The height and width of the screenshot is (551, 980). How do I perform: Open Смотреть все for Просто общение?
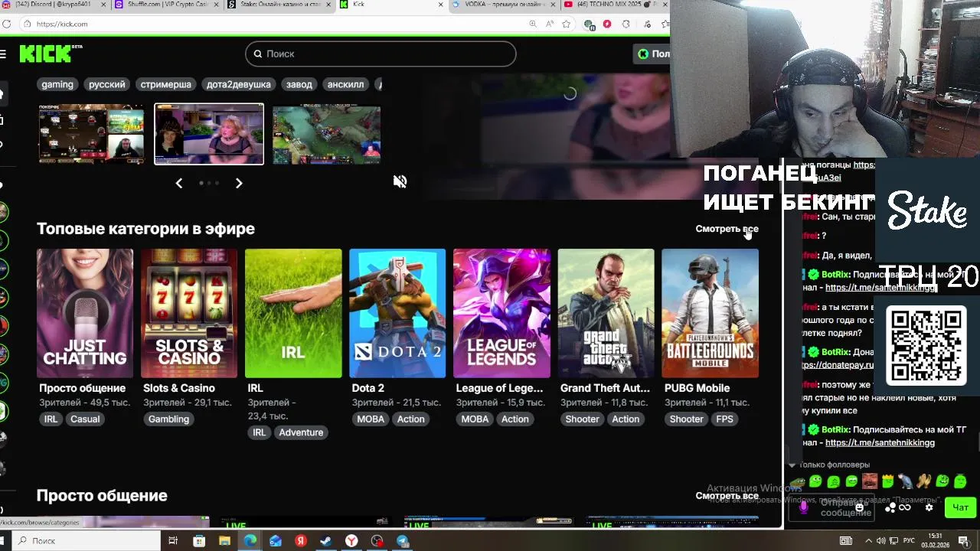coord(727,496)
